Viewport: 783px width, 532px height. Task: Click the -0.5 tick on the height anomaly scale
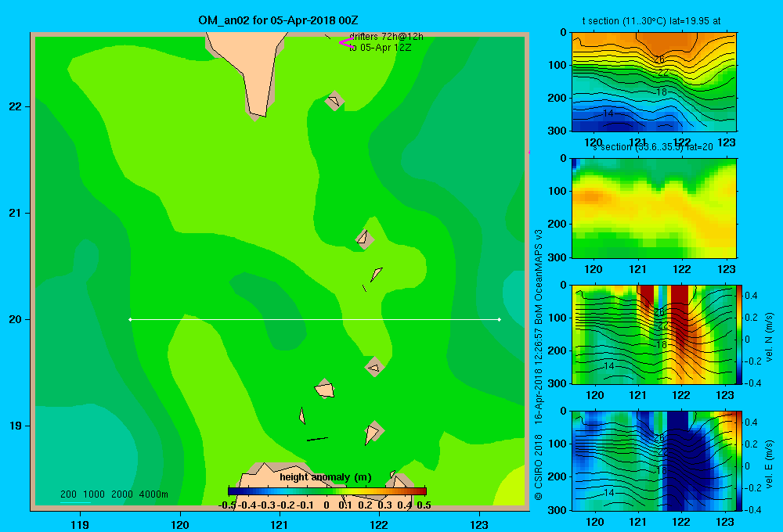pyautogui.click(x=227, y=505)
